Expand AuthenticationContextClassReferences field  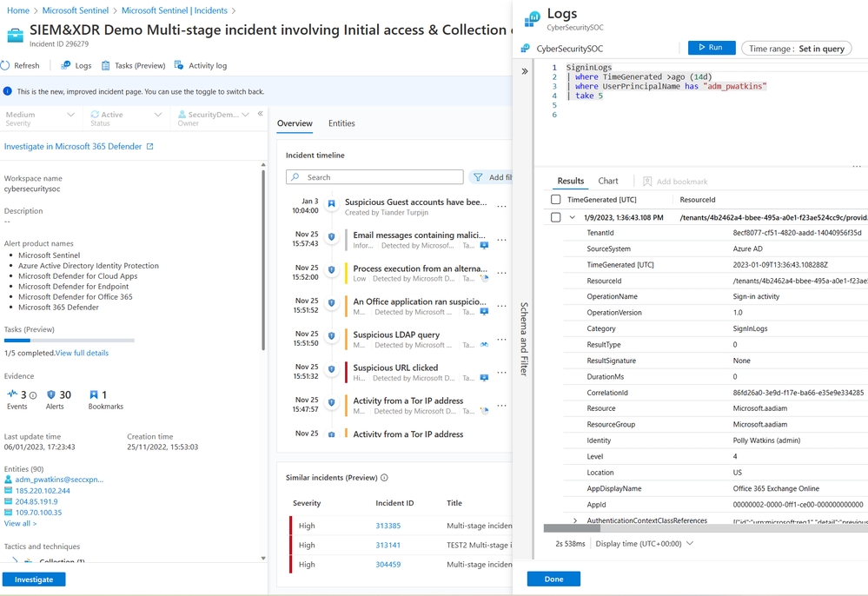[575, 520]
